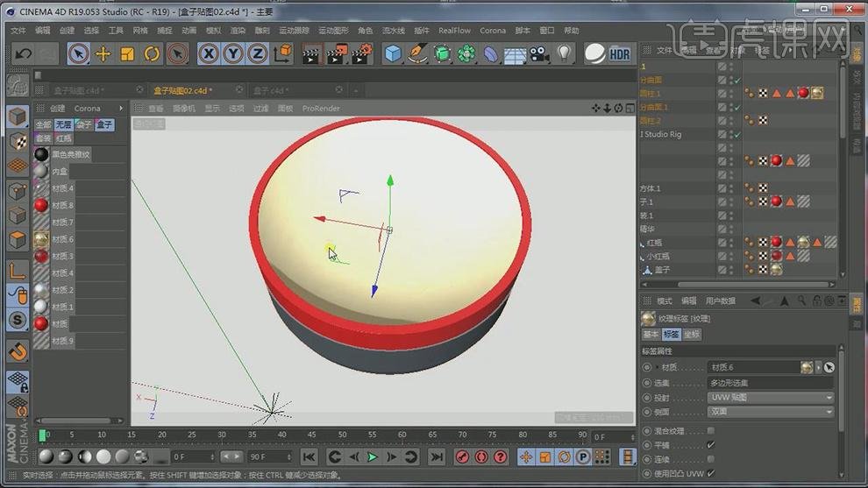Viewport: 868px width, 488px height.
Task: Add a Cube primitive object
Action: point(393,53)
